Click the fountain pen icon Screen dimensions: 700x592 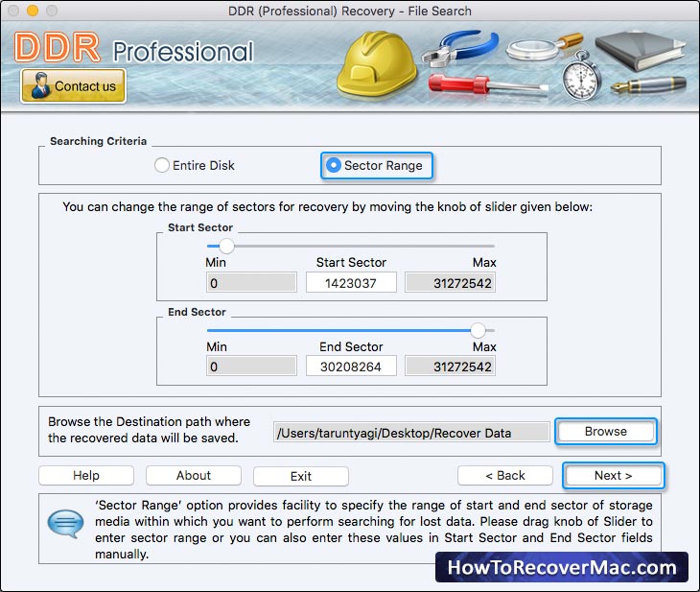pos(650,87)
